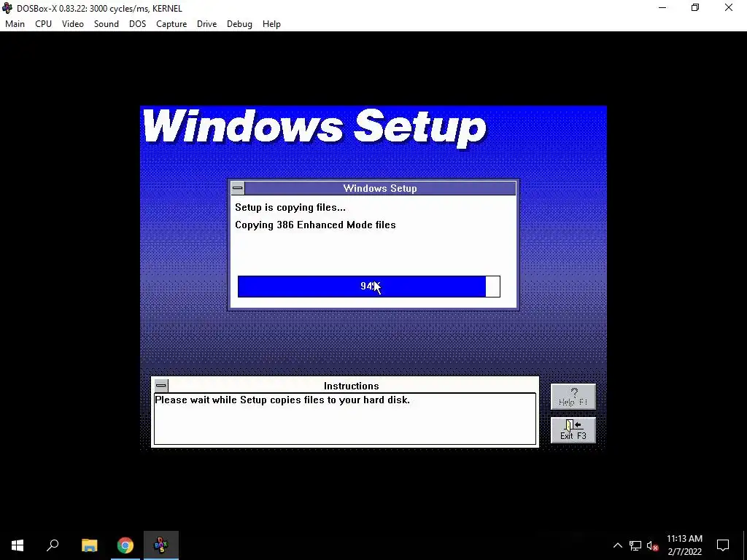Click the 'Setup is copying files...' text
The height and width of the screenshot is (560, 747).
pyautogui.click(x=290, y=208)
